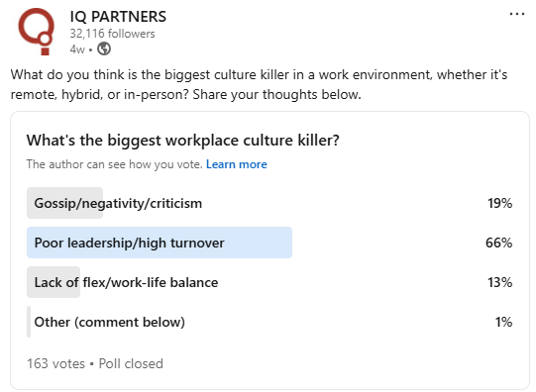Click the blue bar of leading poll result
This screenshot has width=536, height=392.
[160, 243]
